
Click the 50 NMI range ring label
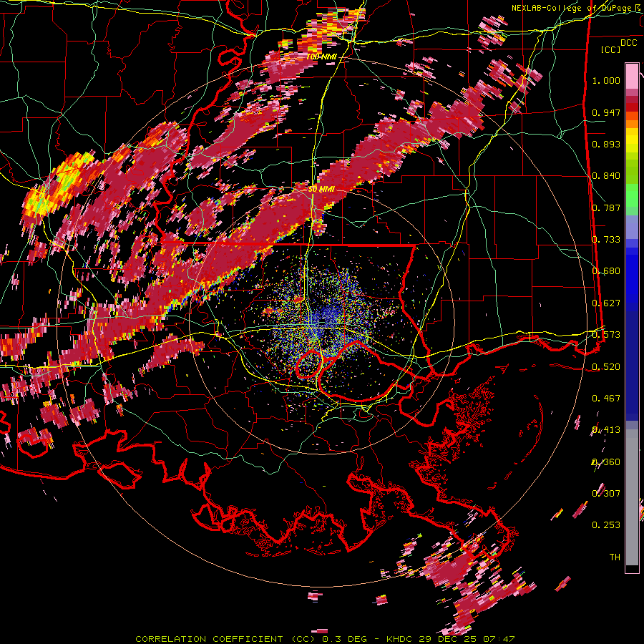click(321, 189)
